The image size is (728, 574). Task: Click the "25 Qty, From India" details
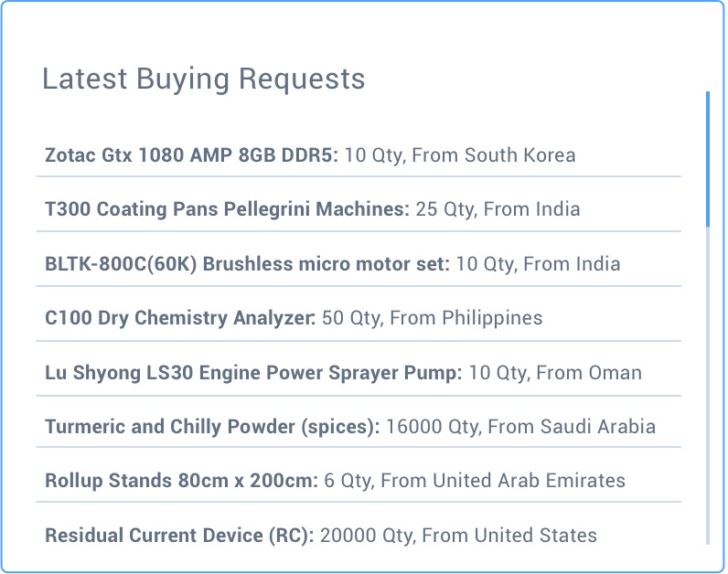pyautogui.click(x=498, y=209)
